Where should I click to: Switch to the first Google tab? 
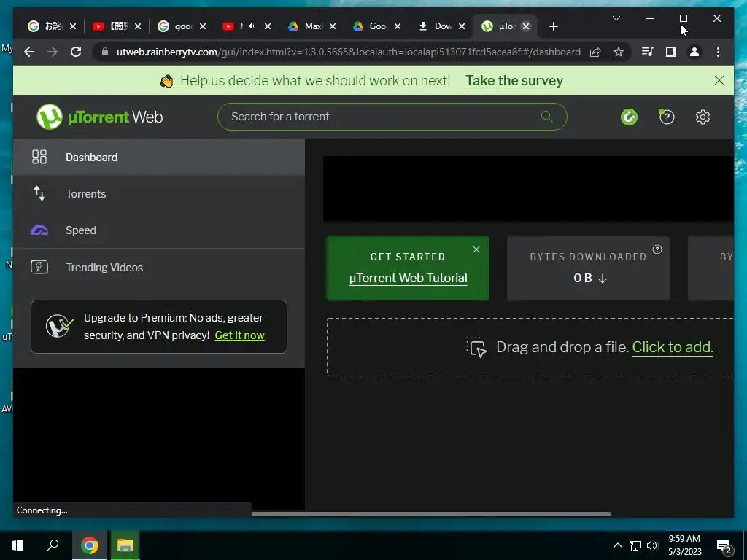(x=51, y=27)
